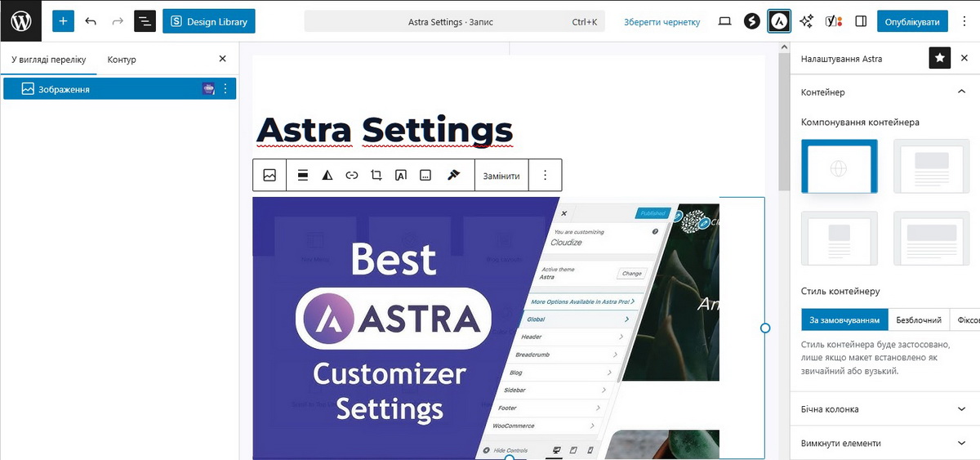
Task: Insert a link on the image
Action: tap(352, 175)
